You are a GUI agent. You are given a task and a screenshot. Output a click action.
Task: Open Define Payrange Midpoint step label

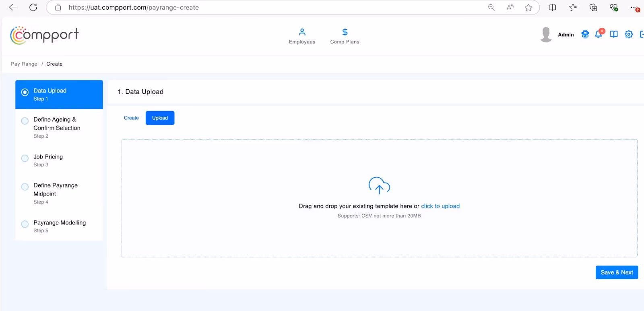(x=56, y=189)
